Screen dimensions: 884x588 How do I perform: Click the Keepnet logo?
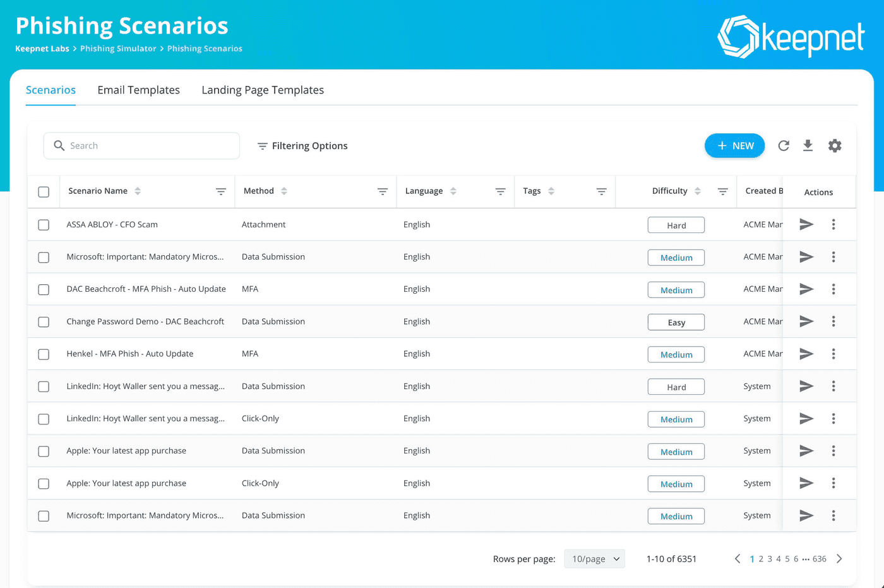(791, 37)
